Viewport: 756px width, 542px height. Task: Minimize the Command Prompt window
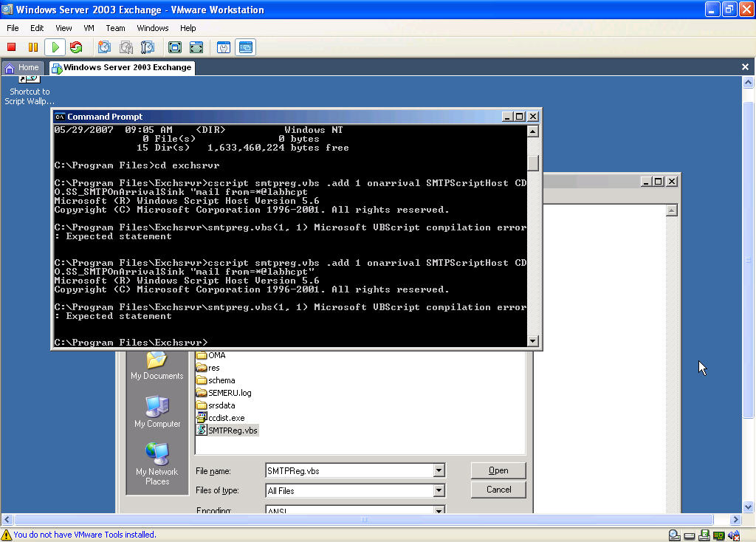pyautogui.click(x=506, y=117)
